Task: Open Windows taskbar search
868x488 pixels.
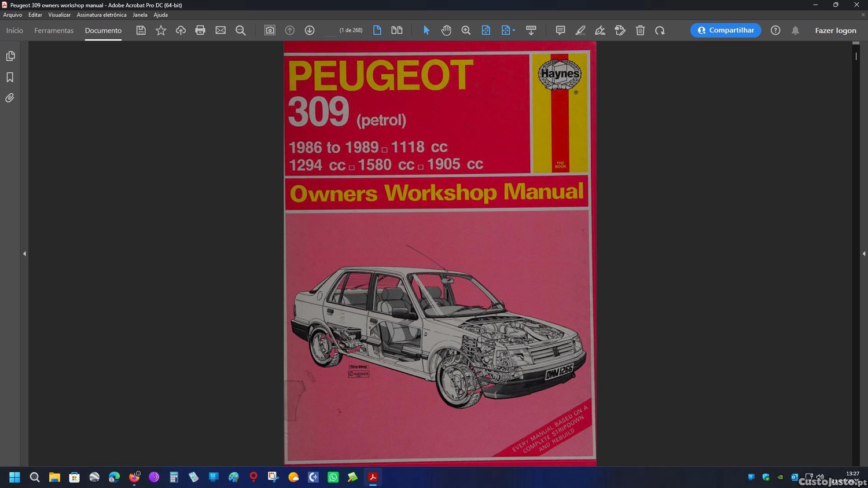Action: [x=35, y=477]
